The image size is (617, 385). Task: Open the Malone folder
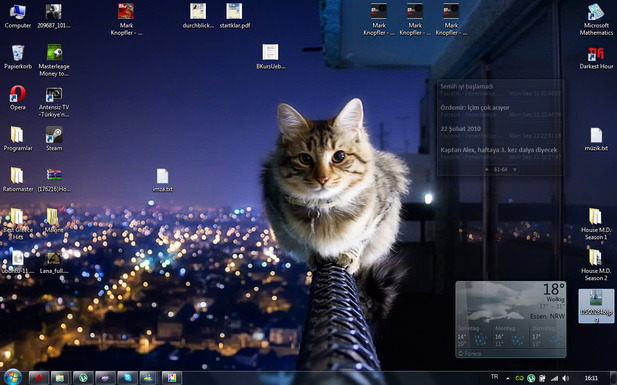(54, 220)
